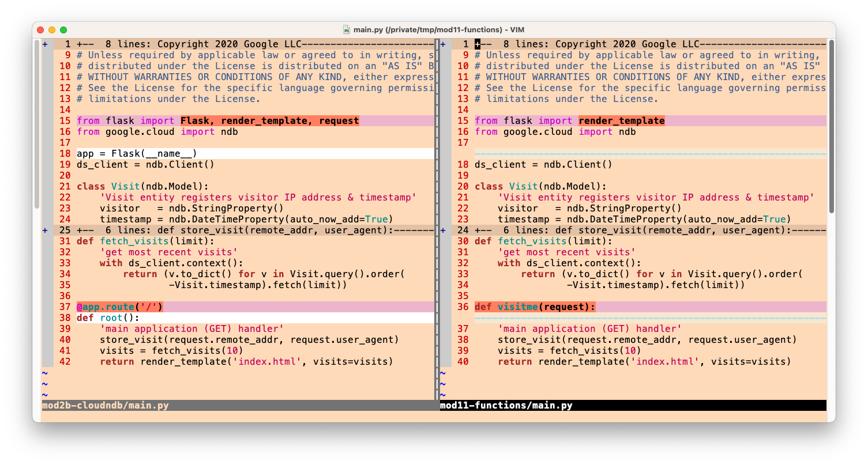The image size is (868, 465).
Task: Minimize the window with the yellow button
Action: [x=52, y=30]
